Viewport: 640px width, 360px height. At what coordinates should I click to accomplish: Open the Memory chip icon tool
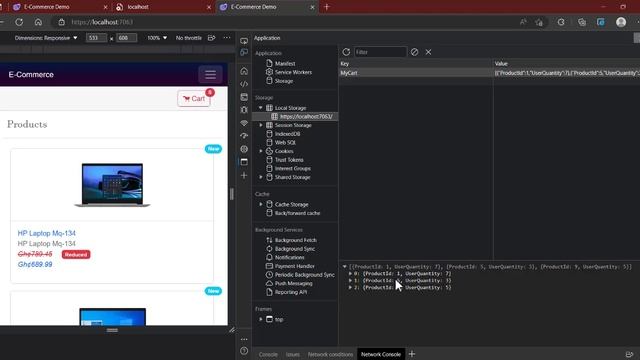click(244, 149)
